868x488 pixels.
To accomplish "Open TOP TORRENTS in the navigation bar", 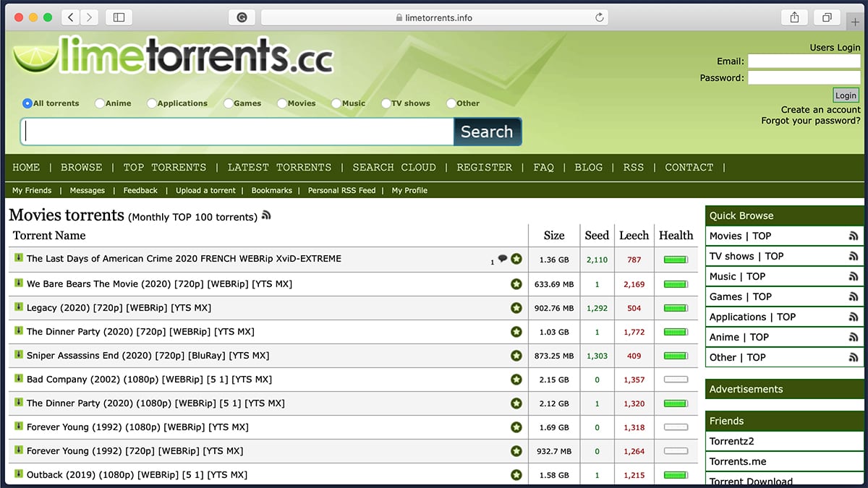I will (165, 167).
